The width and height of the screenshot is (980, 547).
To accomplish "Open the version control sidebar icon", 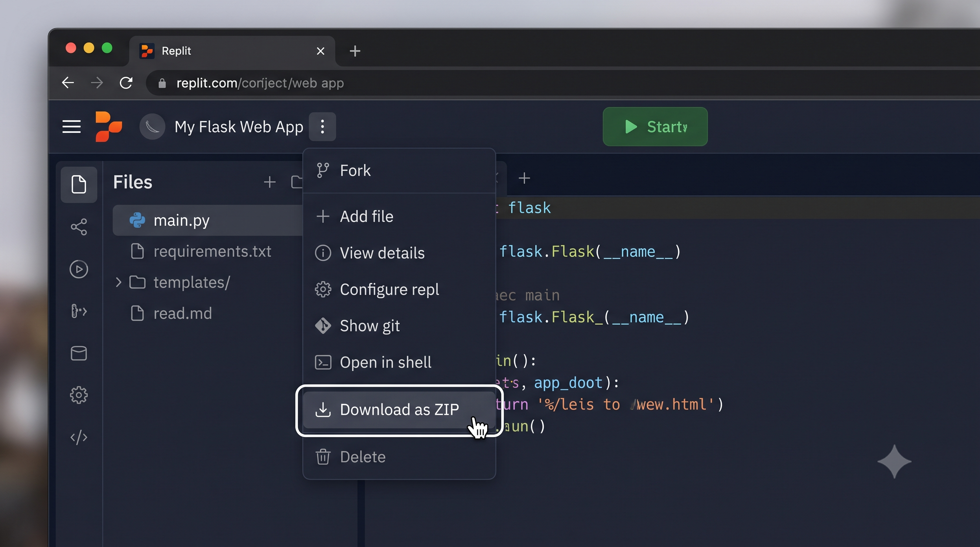I will pyautogui.click(x=79, y=311).
